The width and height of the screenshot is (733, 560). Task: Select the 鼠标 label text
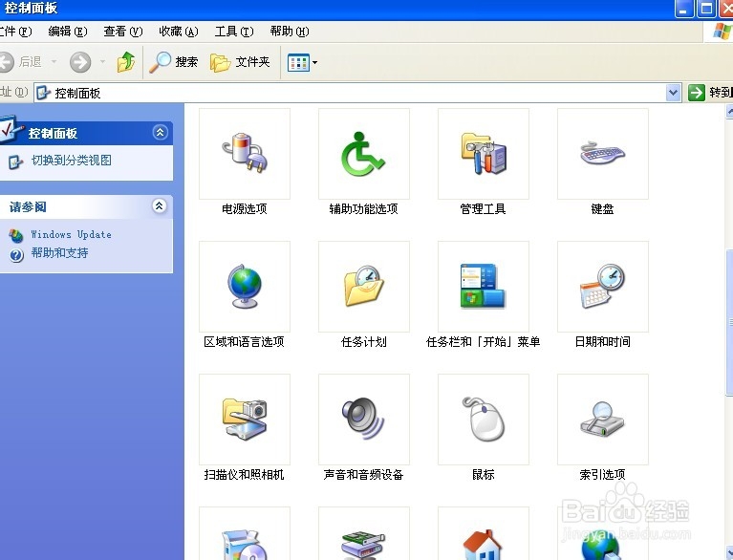point(484,474)
